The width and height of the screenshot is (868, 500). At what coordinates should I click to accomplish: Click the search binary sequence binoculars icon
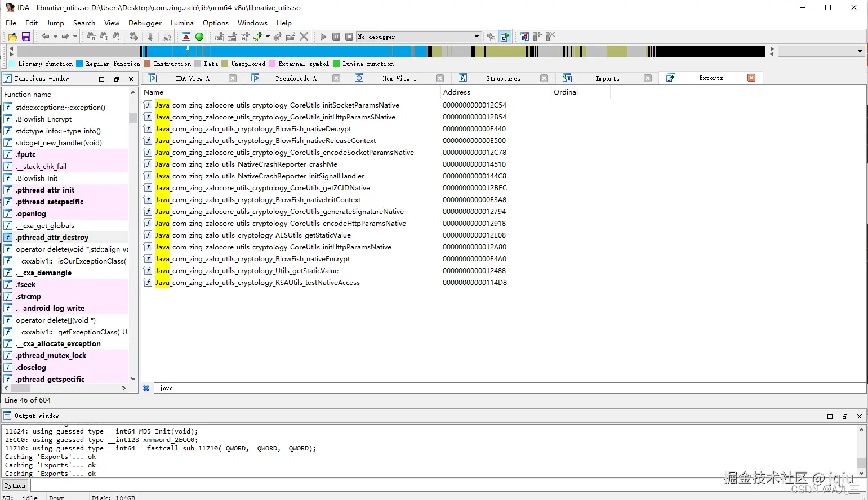(x=118, y=37)
